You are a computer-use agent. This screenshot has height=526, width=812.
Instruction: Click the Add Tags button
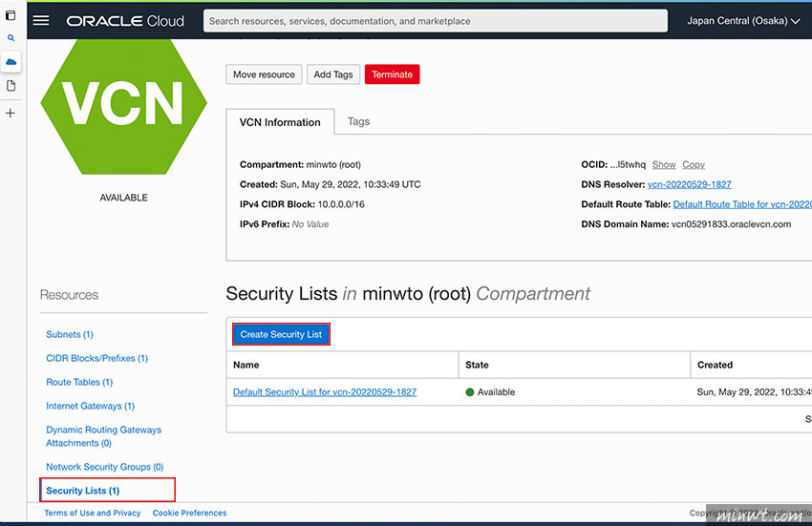[x=333, y=74]
